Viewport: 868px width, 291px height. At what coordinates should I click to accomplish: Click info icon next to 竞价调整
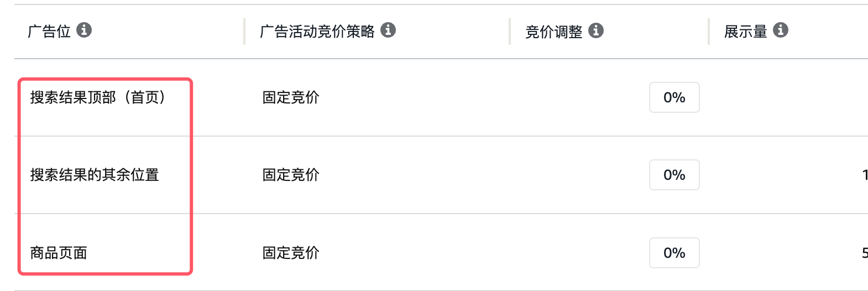click(596, 30)
